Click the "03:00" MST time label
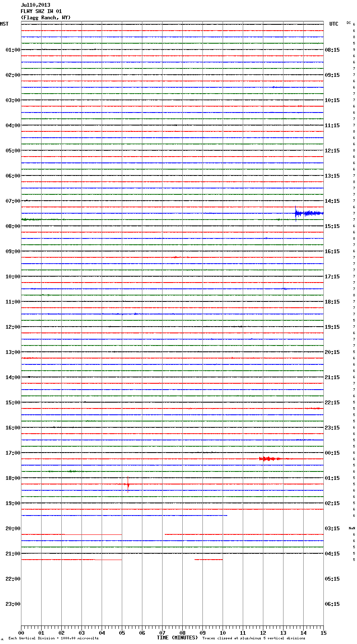The height and width of the screenshot is (644, 357). 13,100
